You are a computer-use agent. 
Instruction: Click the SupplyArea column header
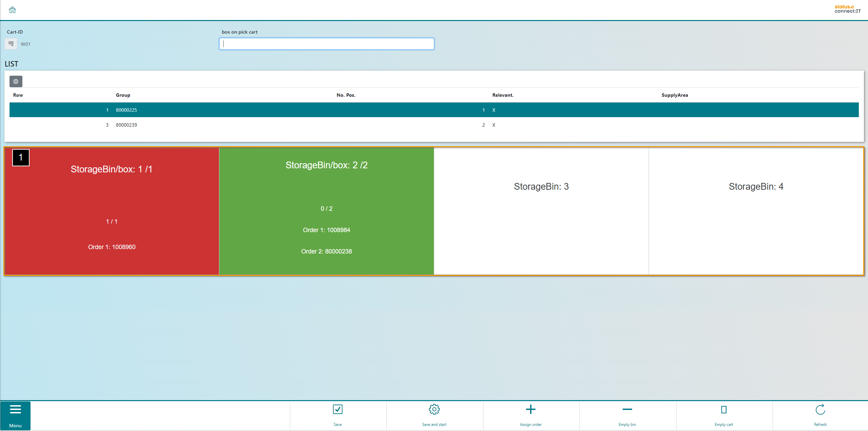675,95
